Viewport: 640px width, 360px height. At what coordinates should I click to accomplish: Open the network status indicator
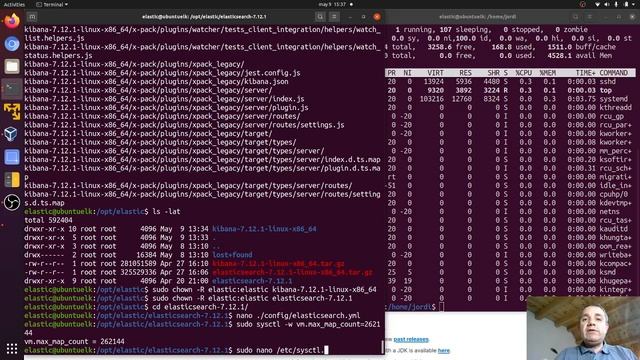(x=598, y=4)
